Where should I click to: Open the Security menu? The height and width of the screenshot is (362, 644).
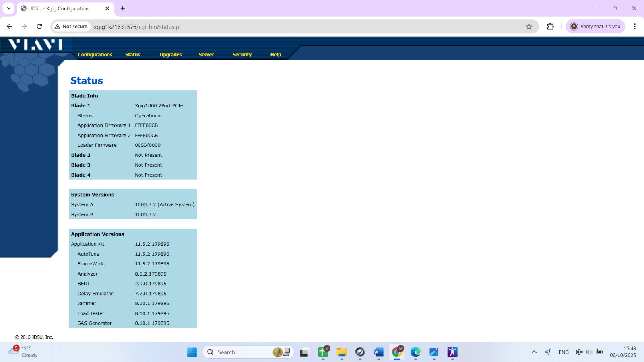pos(242,55)
